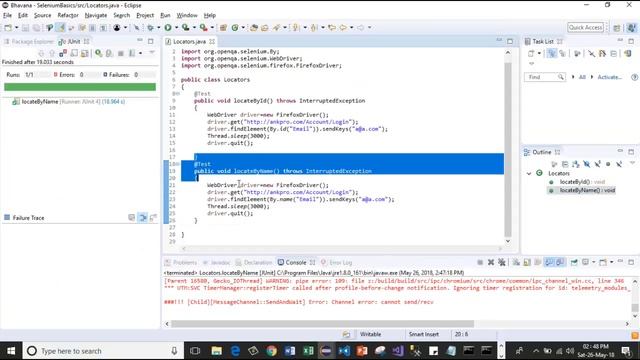Open File Explorer from taskbar
This screenshot has width=640, height=360.
tap(216, 351)
